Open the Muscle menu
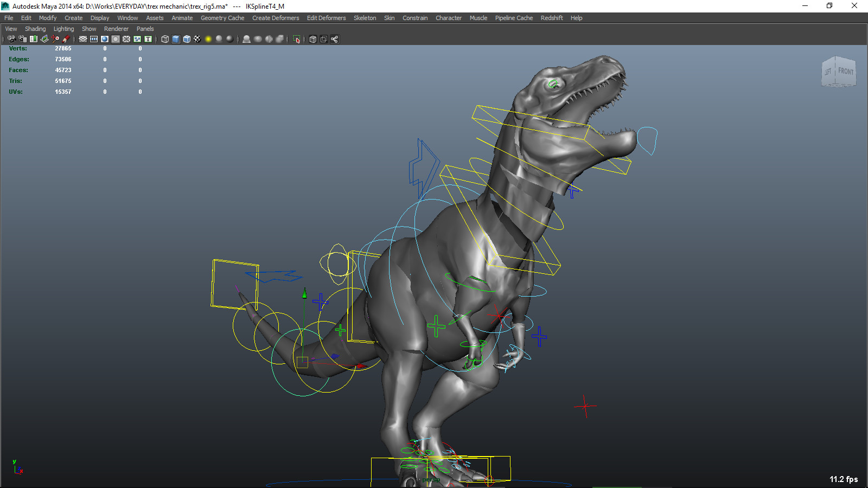Viewport: 868px width, 488px height. pyautogui.click(x=478, y=17)
